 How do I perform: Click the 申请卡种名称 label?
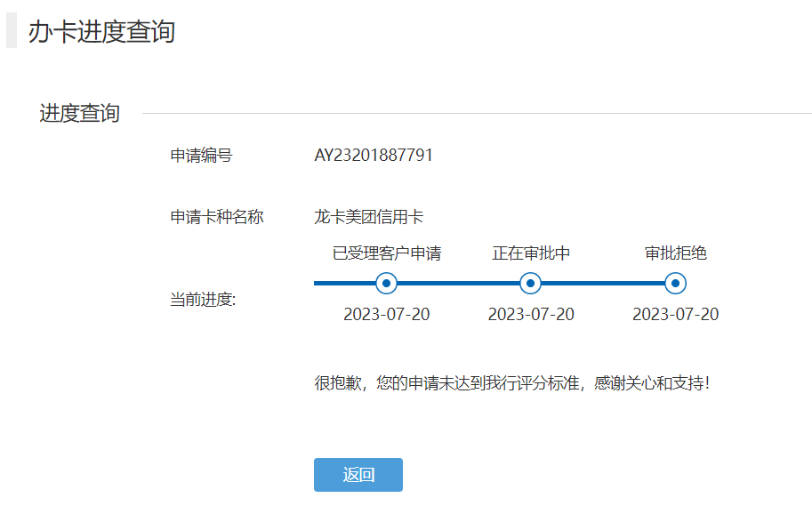coord(217,216)
